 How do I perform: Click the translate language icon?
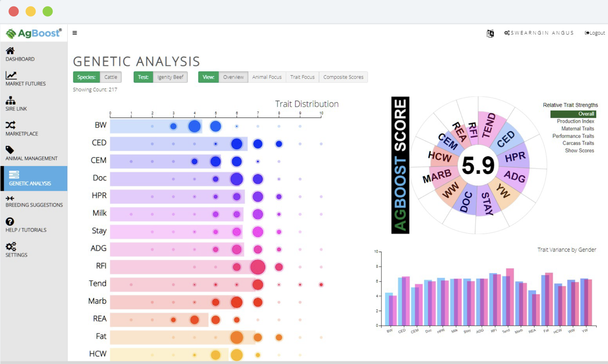tap(490, 33)
